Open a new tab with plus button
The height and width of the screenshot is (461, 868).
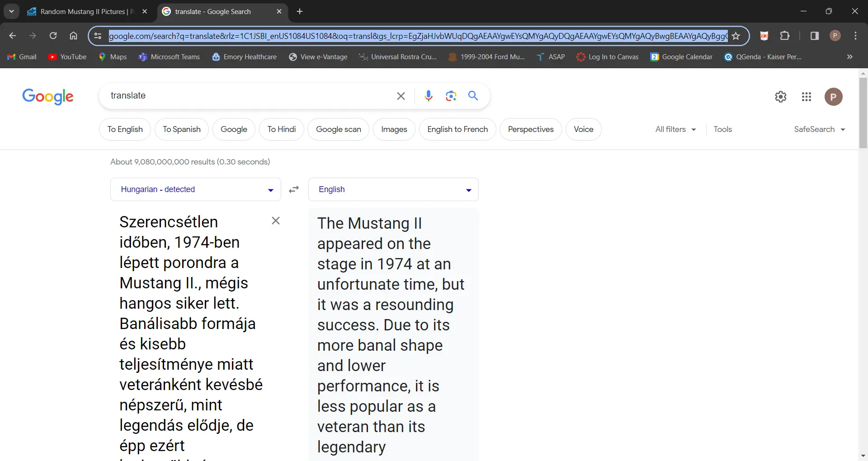pyautogui.click(x=300, y=11)
